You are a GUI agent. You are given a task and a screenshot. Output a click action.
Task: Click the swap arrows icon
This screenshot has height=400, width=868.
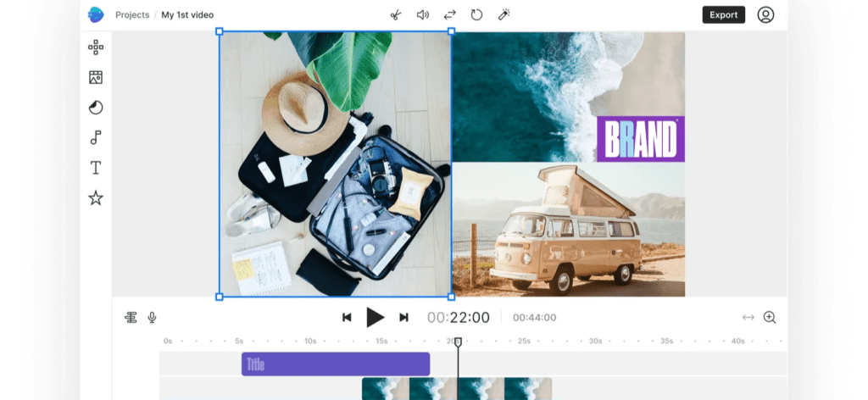[450, 15]
